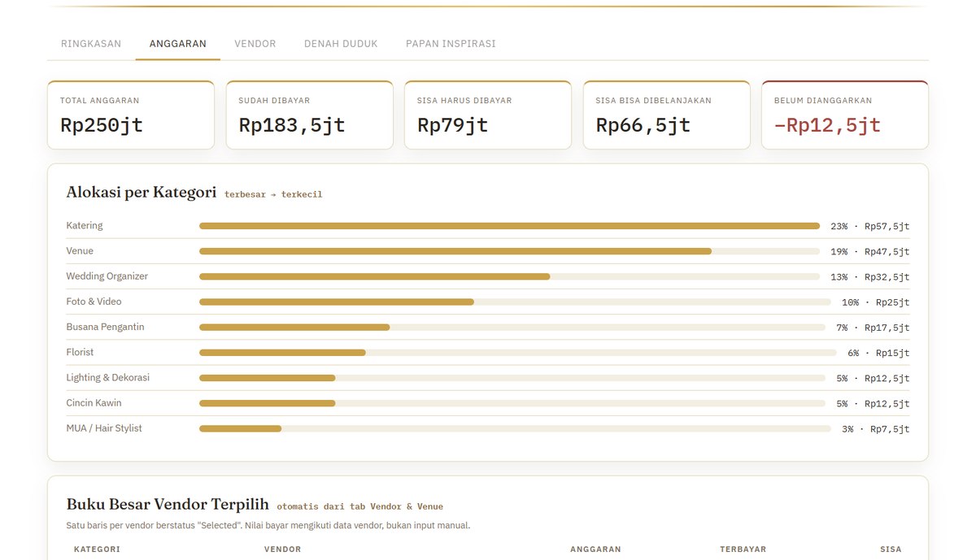The width and height of the screenshot is (976, 560).
Task: Click the Florist category label
Action: (80, 352)
